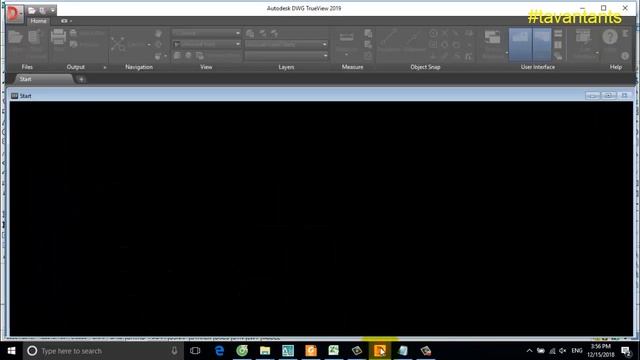Toggle the circle Center snap icon
The image size is (640, 360).
pos(433,33)
